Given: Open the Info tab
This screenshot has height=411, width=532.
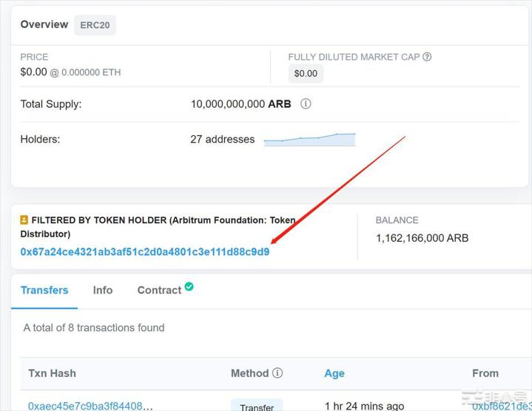Looking at the screenshot, I should pos(103,291).
